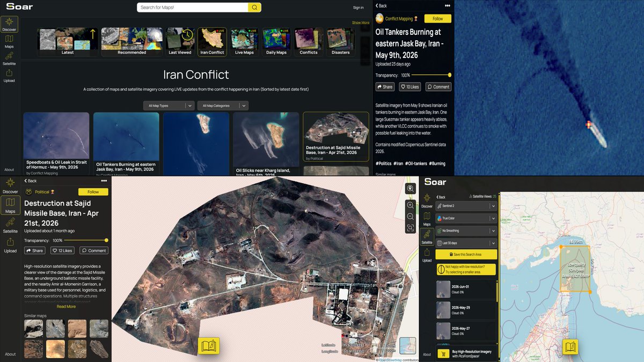
Task: Click yellow map guide book button on Sajid map
Action: pos(209,346)
